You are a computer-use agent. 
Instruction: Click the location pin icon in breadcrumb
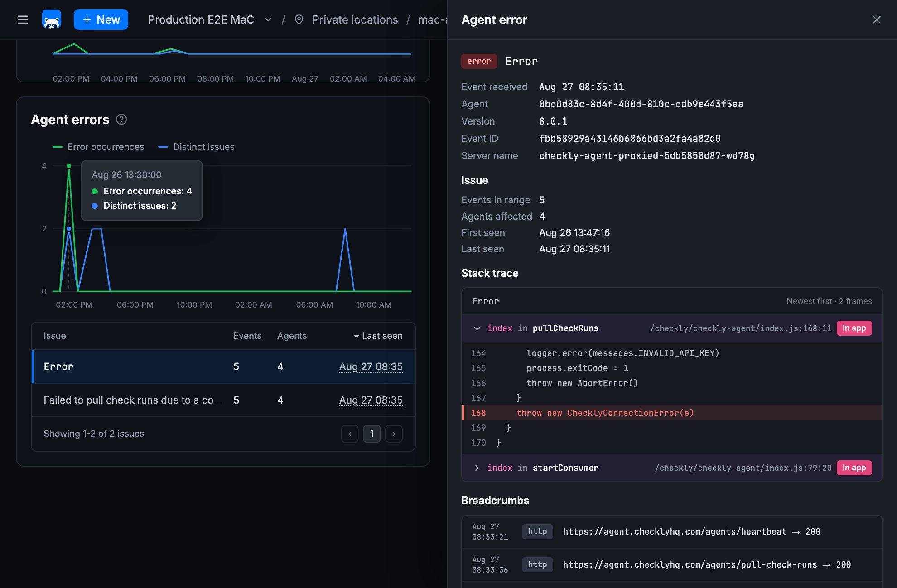point(299,20)
